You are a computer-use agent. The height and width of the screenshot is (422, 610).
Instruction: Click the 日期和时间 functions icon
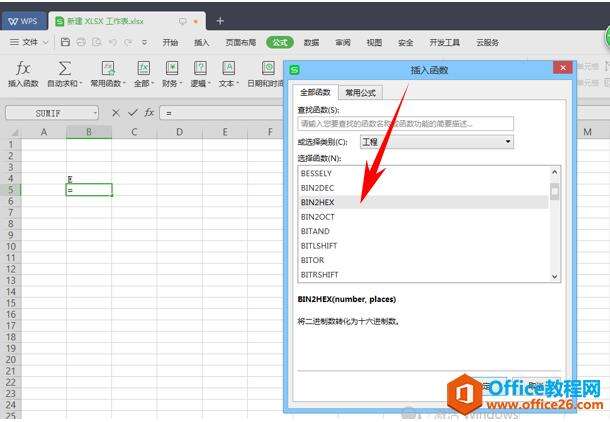point(268,68)
